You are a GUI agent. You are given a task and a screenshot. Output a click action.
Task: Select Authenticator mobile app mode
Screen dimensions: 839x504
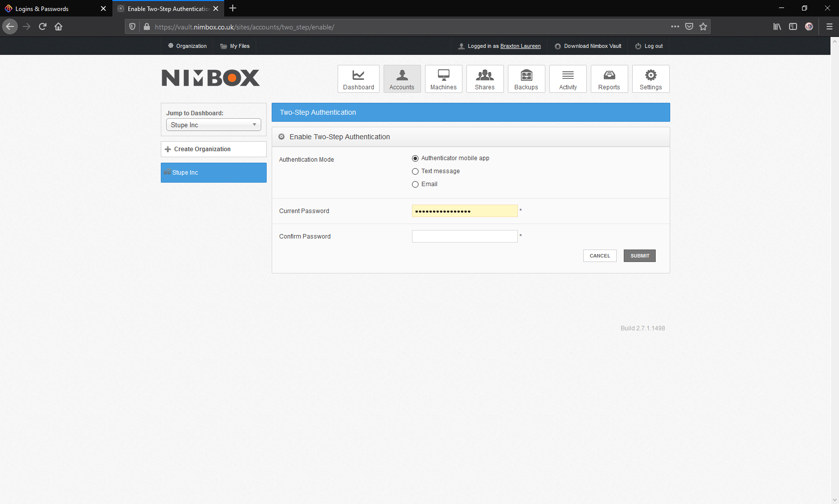click(x=415, y=158)
